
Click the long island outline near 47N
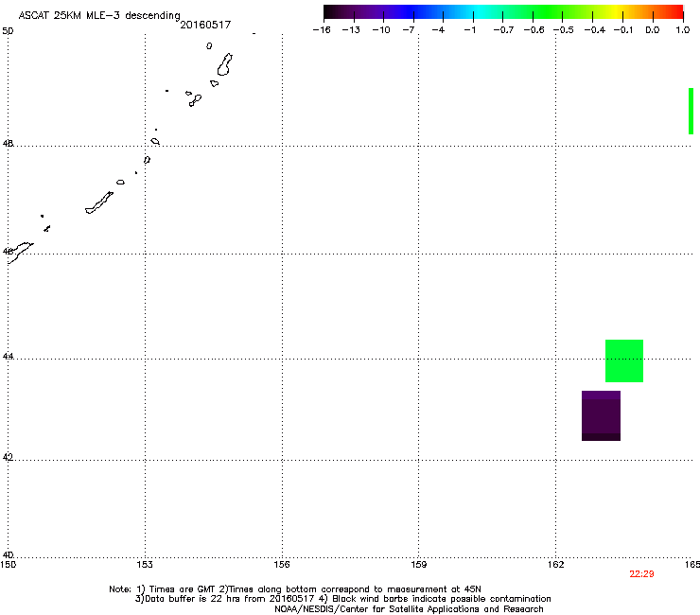(x=99, y=202)
